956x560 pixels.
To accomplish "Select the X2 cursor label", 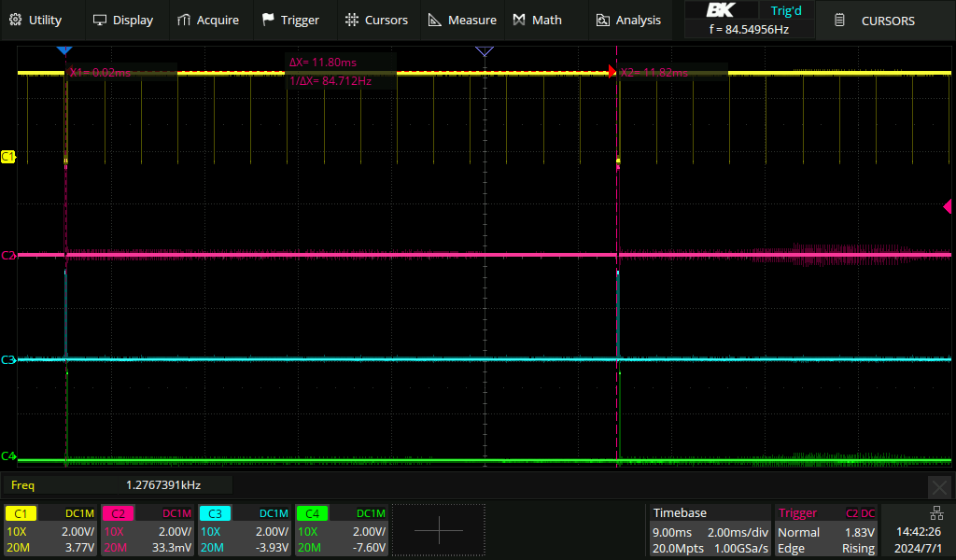I will (x=654, y=73).
